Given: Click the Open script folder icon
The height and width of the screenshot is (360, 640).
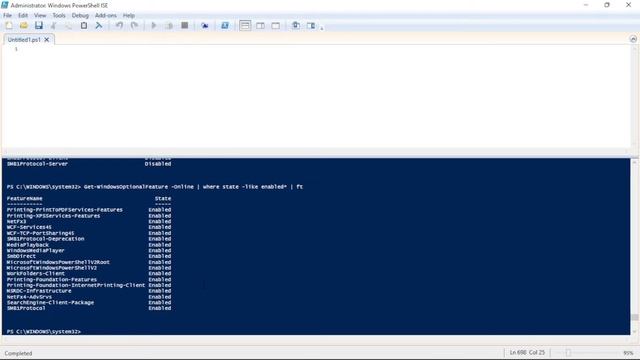Looking at the screenshot, I should (x=24, y=25).
